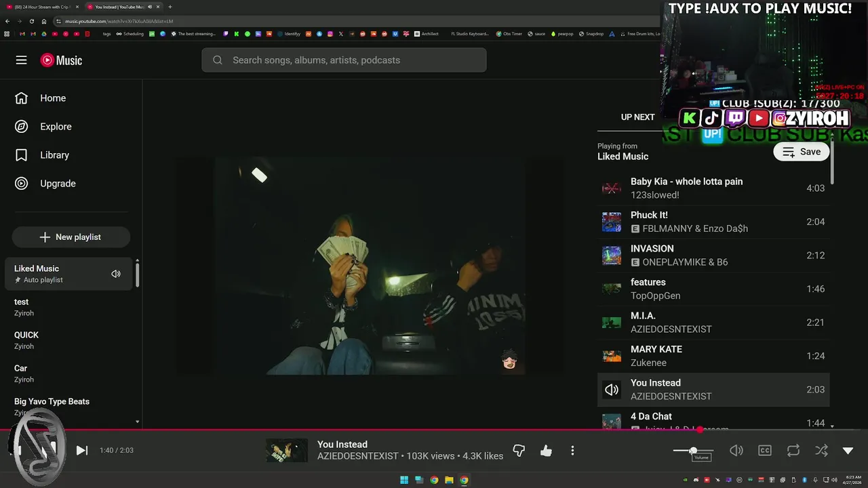The height and width of the screenshot is (488, 868).
Task: Play MARY KATE by Zukenee
Action: point(713,356)
